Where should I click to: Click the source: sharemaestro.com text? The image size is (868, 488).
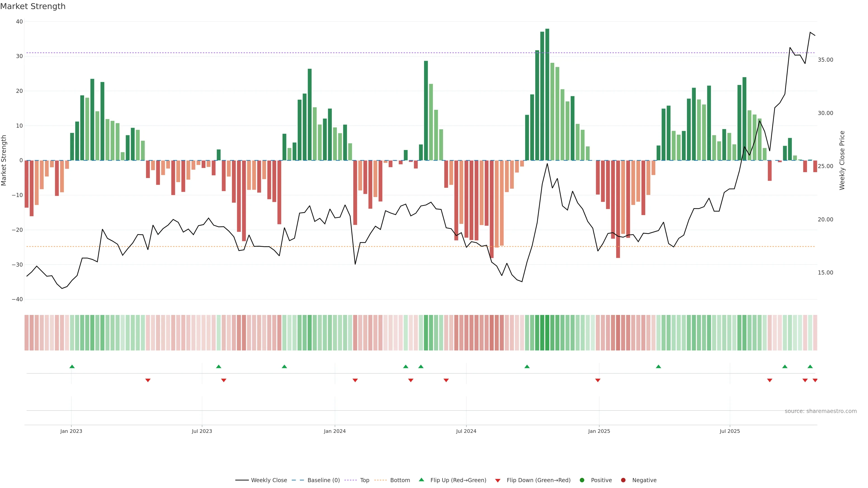pos(821,411)
